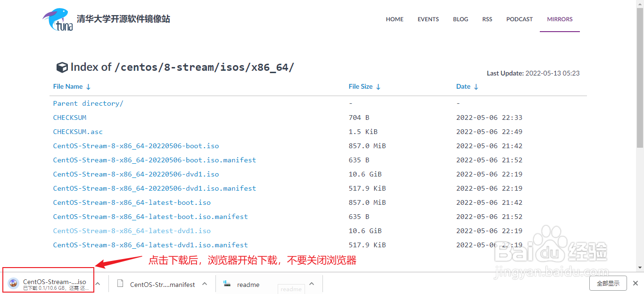Click the CentOS ISO download progress icon
The height and width of the screenshot is (294, 644).
pos(14,284)
